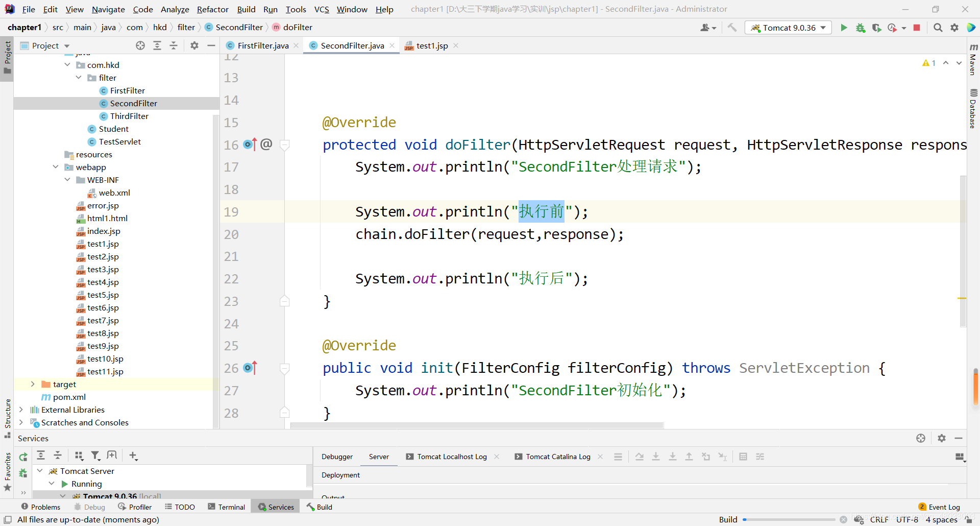Toggle the Maven side panel
The image size is (980, 526).
click(x=973, y=59)
